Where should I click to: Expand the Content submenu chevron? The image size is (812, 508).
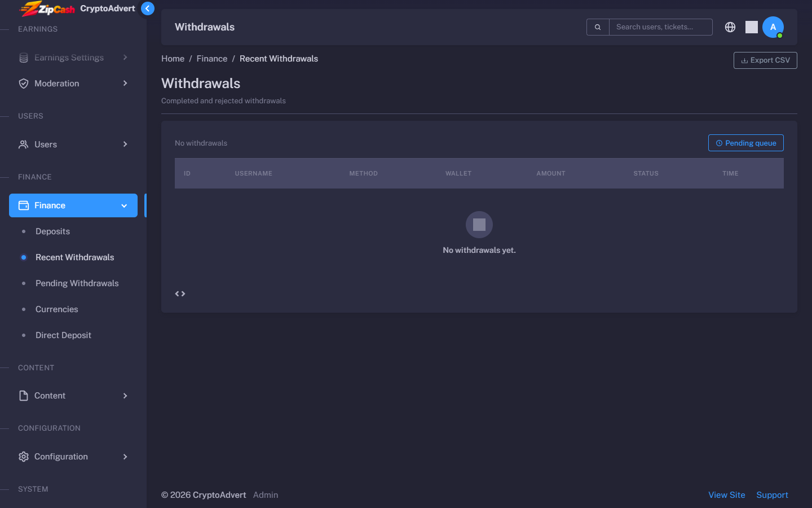click(x=125, y=396)
